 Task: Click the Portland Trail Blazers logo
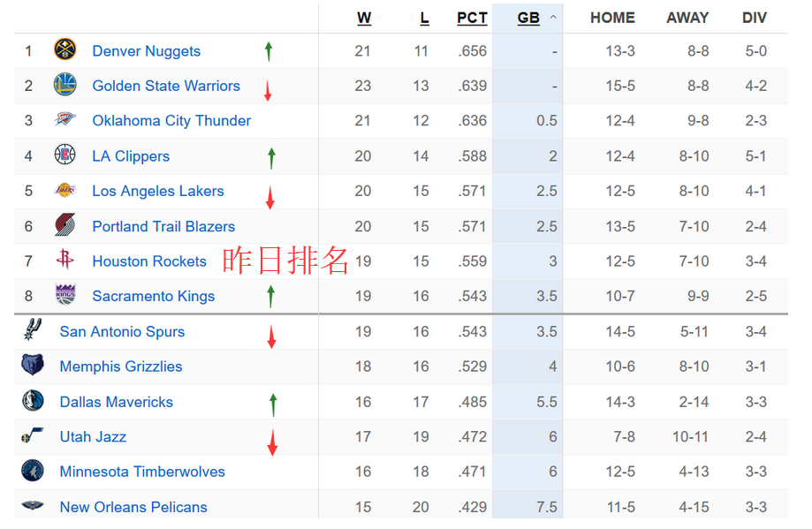[65, 226]
